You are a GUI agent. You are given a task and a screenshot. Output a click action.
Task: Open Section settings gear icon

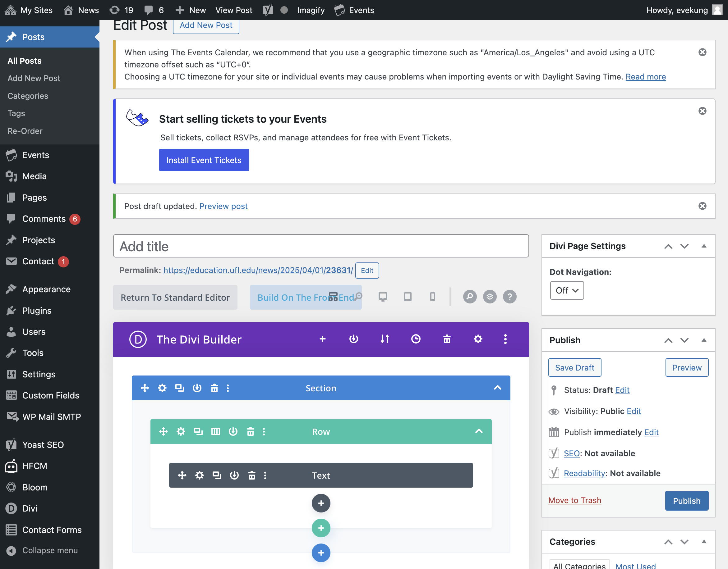point(162,388)
